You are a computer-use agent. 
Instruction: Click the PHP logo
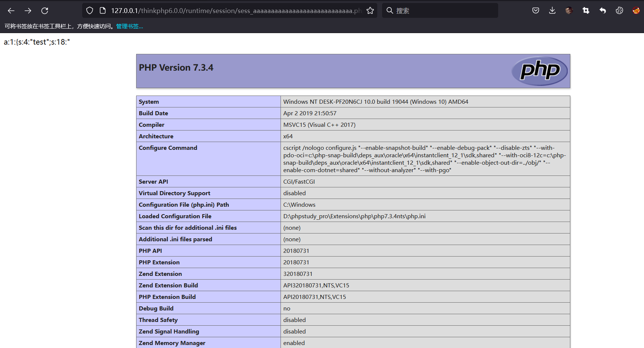(539, 71)
